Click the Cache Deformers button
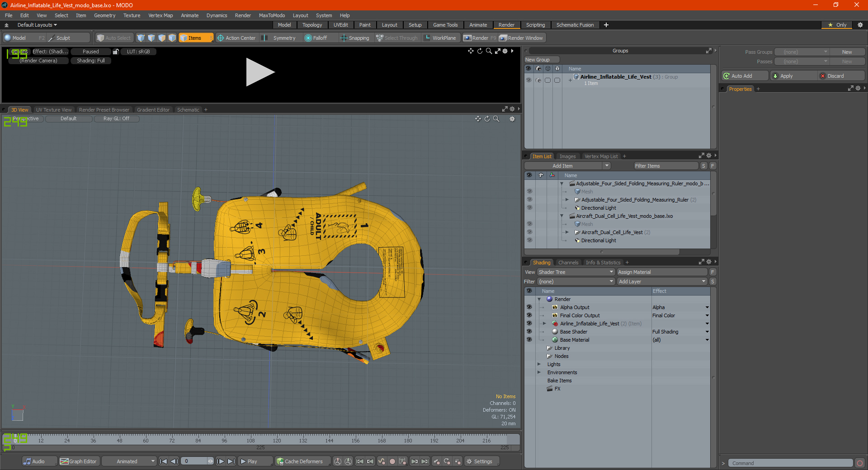868x470 pixels. click(300, 461)
